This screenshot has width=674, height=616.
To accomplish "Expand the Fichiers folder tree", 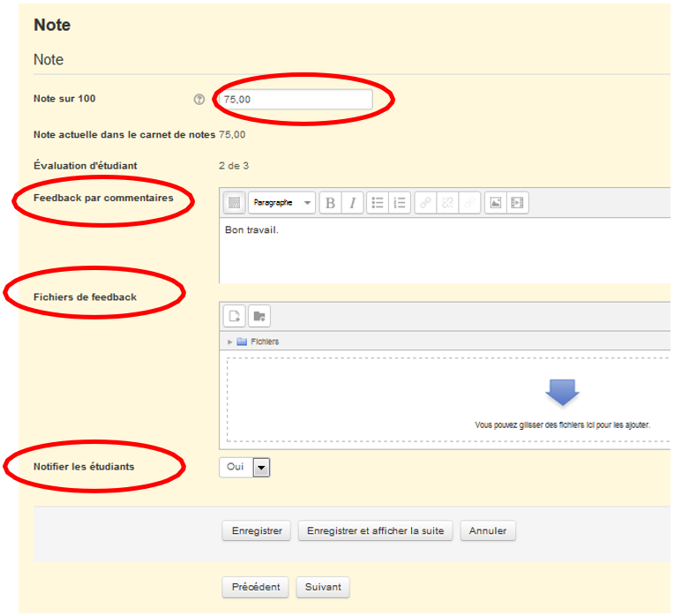I will click(231, 342).
